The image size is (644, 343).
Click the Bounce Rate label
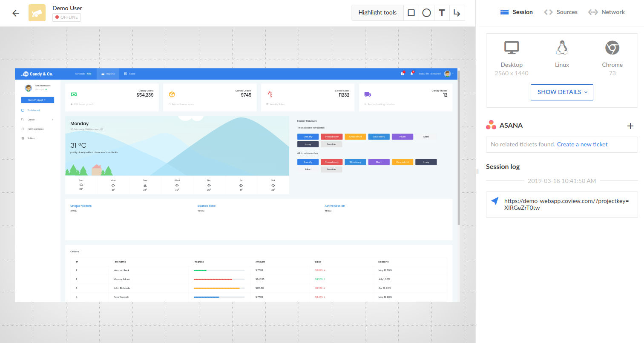pyautogui.click(x=207, y=206)
